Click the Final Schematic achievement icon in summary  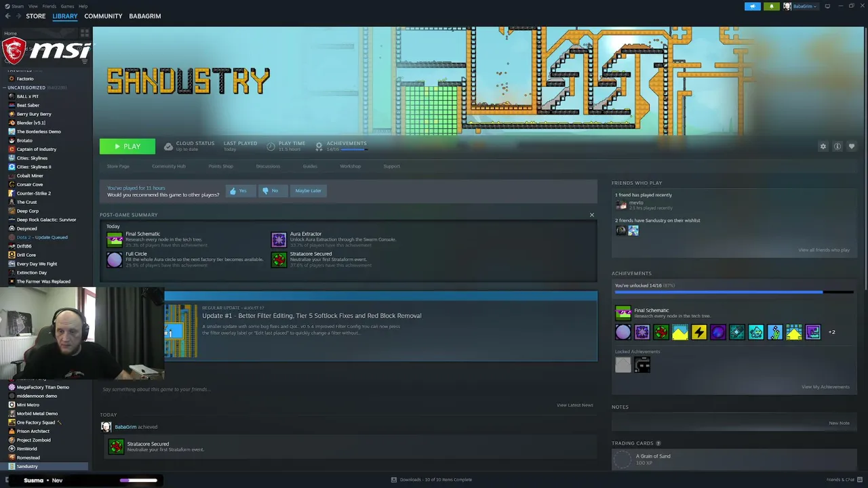(x=115, y=239)
